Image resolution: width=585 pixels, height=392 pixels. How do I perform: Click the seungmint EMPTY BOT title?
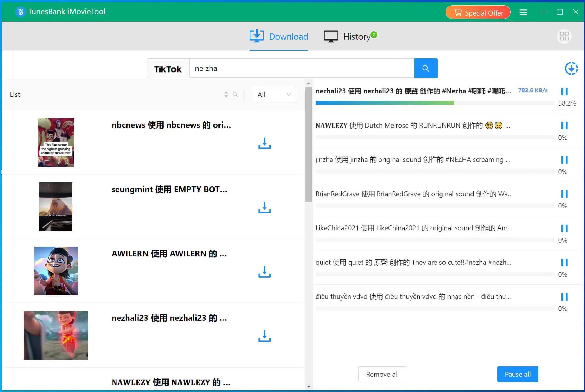[x=169, y=189]
